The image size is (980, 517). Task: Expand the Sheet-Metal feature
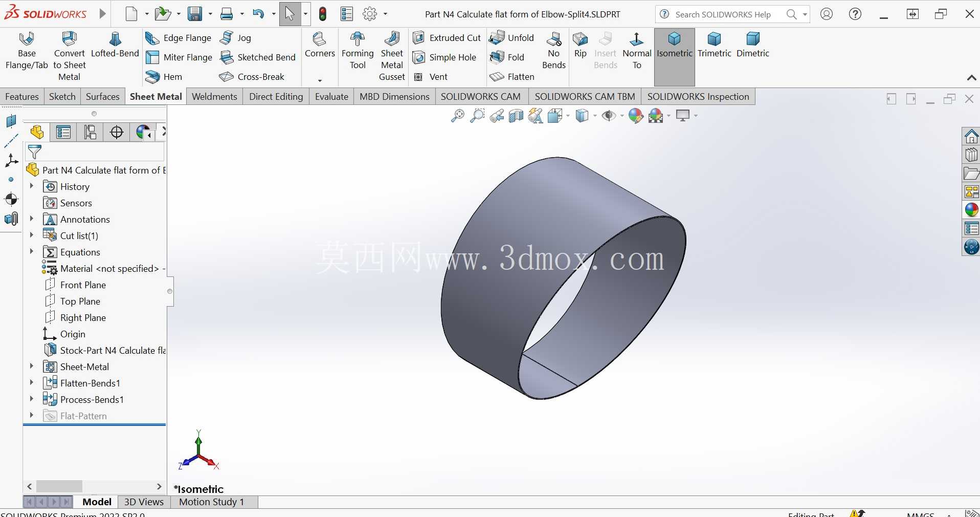[32, 367]
